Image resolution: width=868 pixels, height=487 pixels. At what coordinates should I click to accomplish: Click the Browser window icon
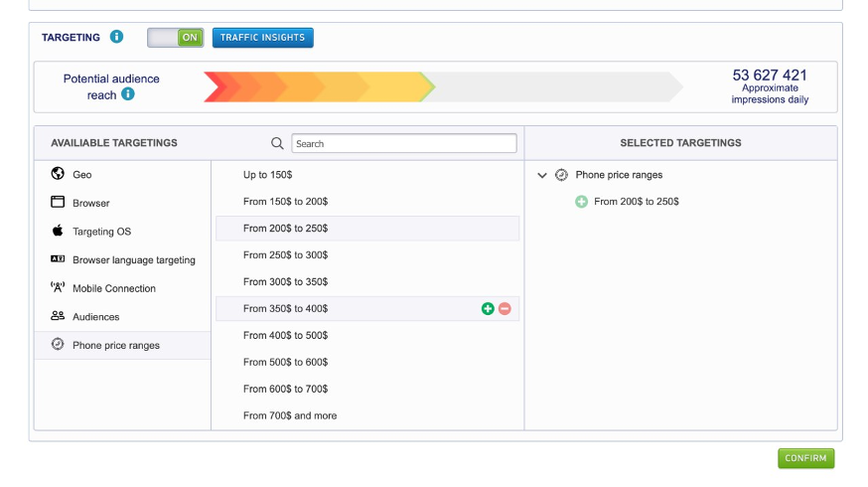pyautogui.click(x=58, y=202)
